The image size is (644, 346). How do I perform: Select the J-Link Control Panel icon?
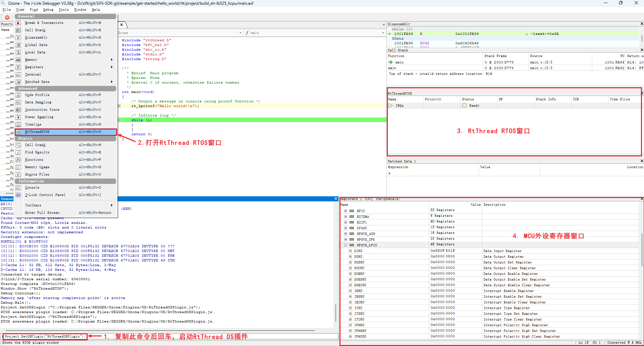pos(18,195)
